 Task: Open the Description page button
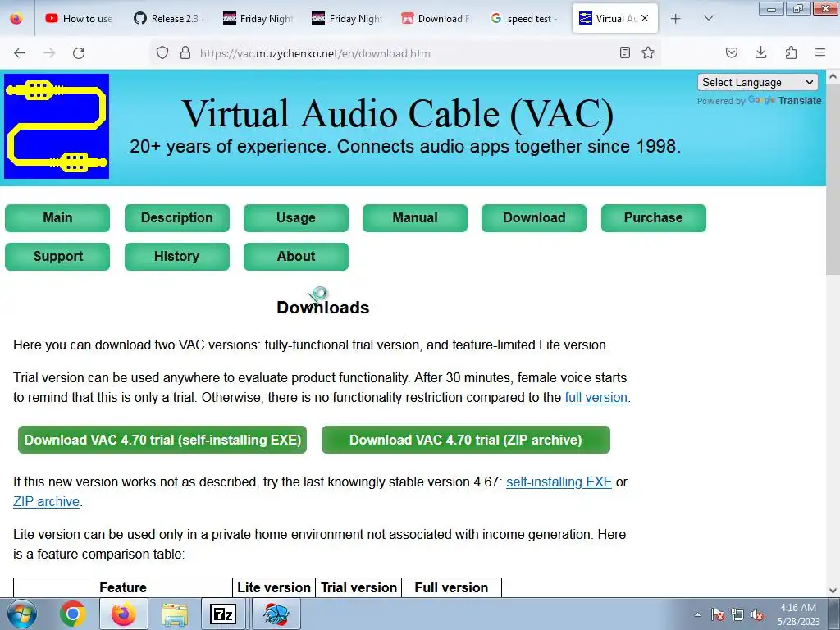(x=177, y=218)
